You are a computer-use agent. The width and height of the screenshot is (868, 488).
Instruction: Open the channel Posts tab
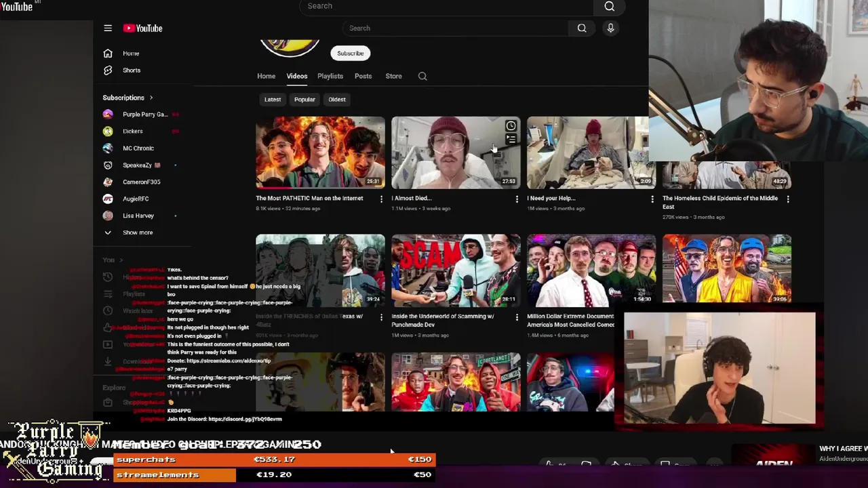(x=363, y=76)
